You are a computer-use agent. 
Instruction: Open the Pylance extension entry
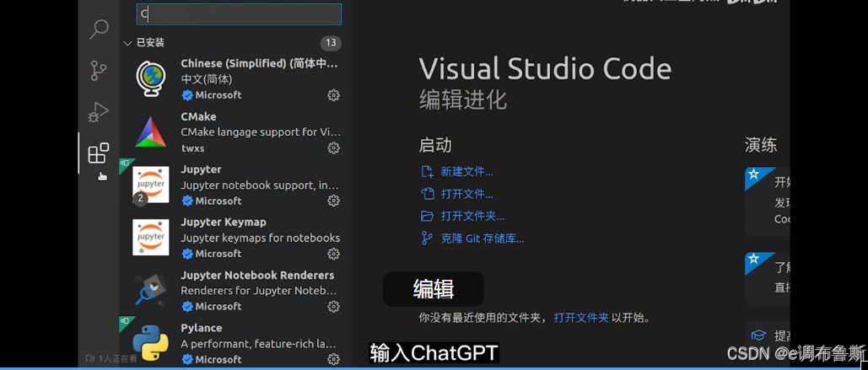pos(235,343)
